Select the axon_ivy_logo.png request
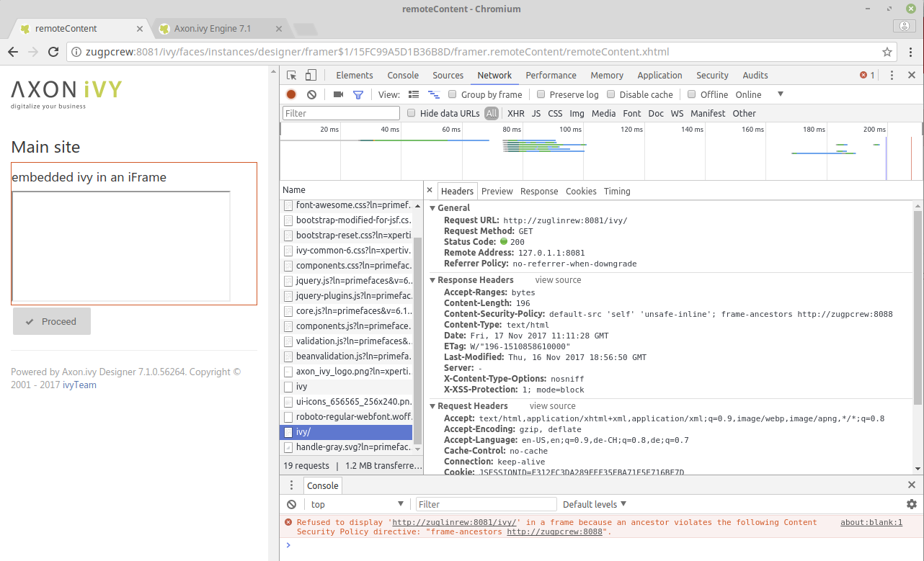924x561 pixels. [x=347, y=372]
